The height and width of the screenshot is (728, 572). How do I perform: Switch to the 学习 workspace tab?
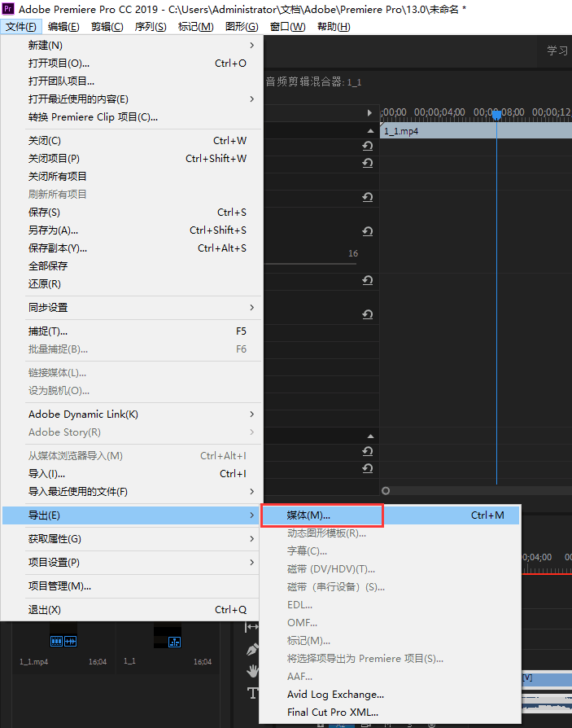click(557, 50)
